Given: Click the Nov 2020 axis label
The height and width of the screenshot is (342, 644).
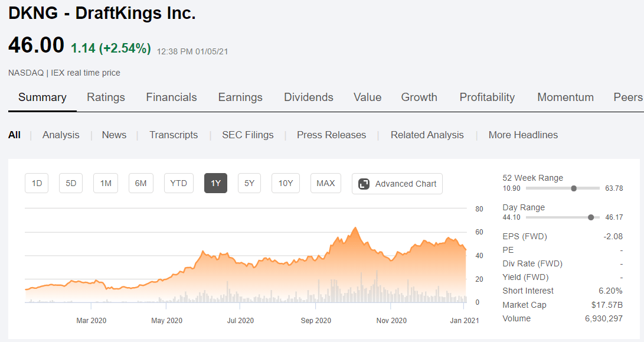Looking at the screenshot, I should point(391,321).
